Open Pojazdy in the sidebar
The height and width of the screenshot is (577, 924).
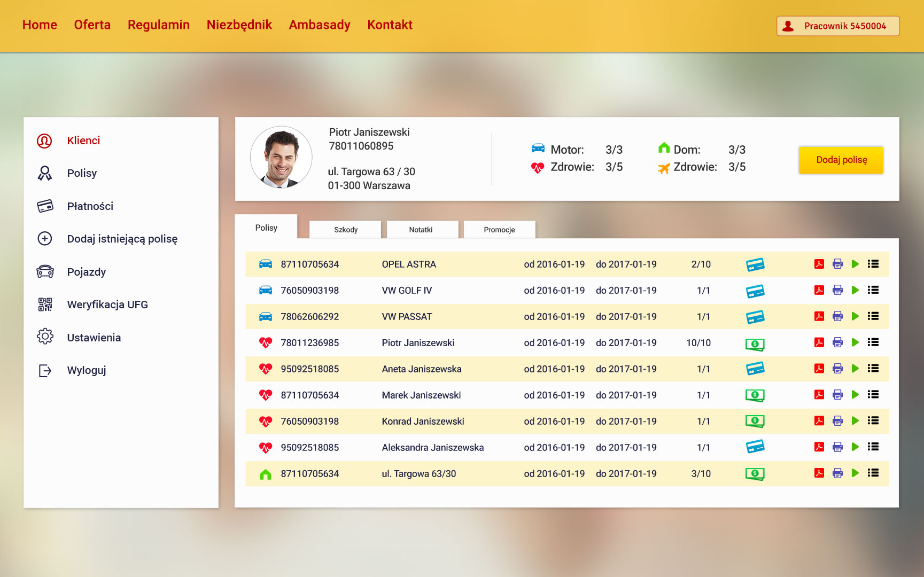(x=86, y=271)
